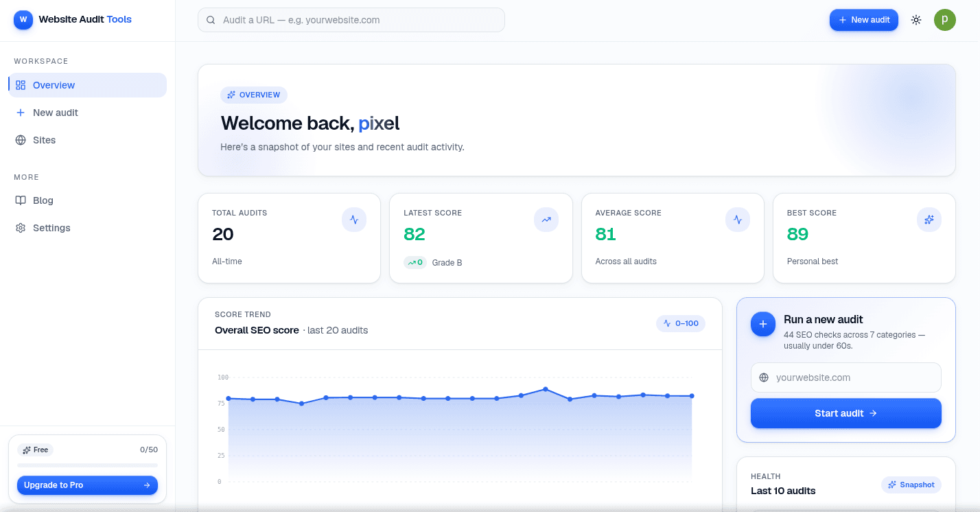980x512 pixels.
Task: Open the Overview sidebar item
Action: pyautogui.click(x=87, y=85)
